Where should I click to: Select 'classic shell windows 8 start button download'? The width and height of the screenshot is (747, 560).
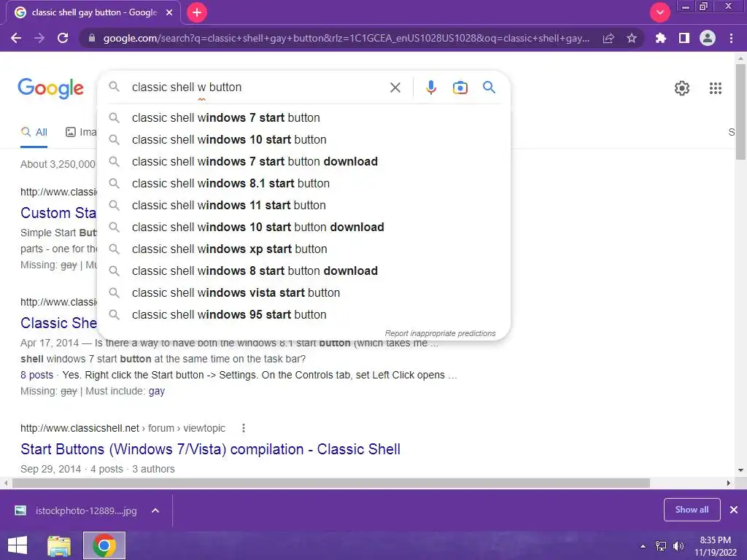coord(304,271)
